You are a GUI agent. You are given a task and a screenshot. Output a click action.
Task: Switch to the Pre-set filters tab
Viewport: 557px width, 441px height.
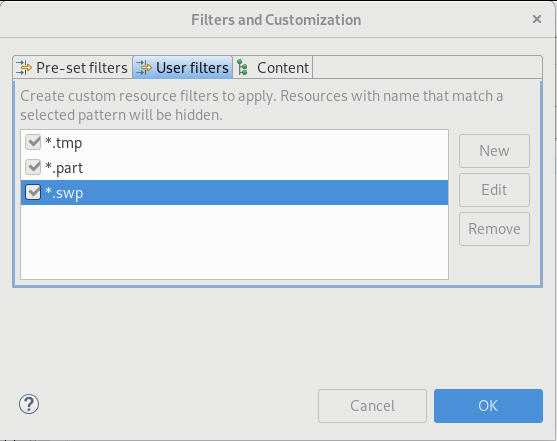click(72, 68)
